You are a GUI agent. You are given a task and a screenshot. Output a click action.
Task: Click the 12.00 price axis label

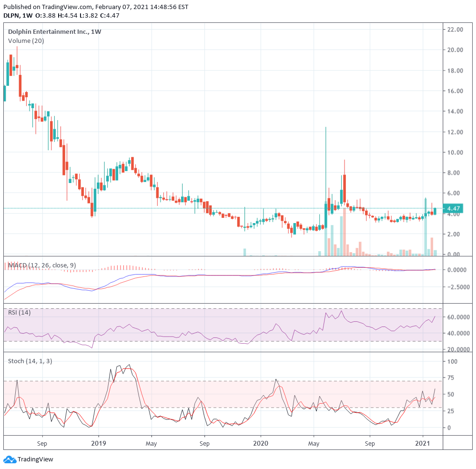click(455, 132)
